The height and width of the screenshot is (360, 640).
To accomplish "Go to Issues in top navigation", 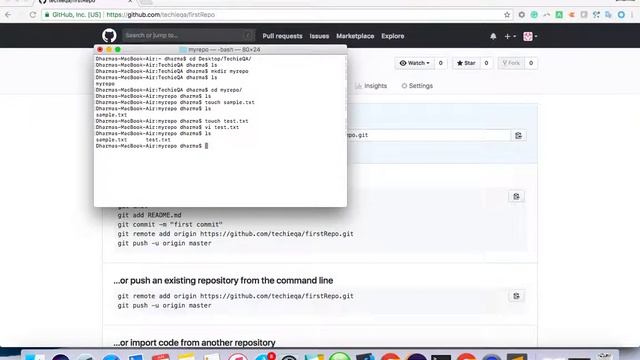I will 319,36.
